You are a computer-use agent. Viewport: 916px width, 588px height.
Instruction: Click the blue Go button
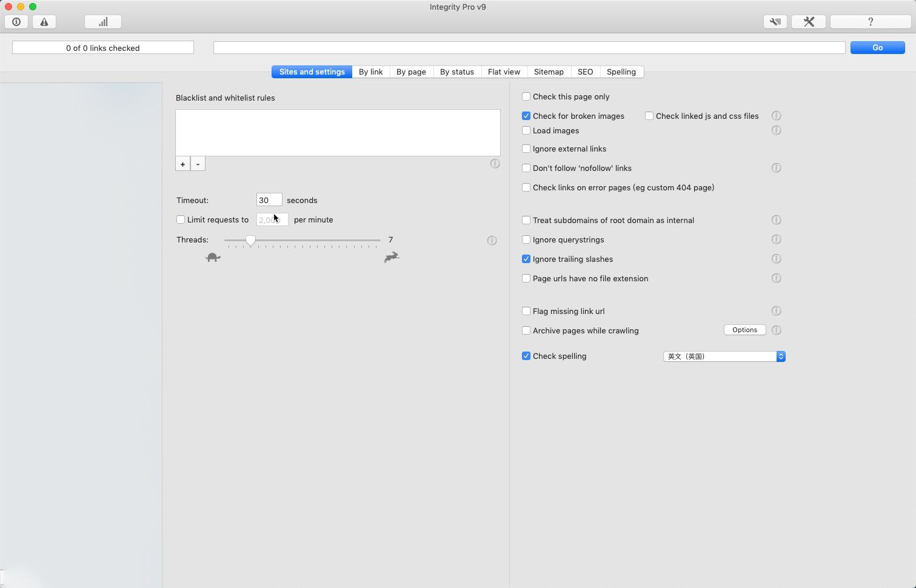(x=877, y=47)
